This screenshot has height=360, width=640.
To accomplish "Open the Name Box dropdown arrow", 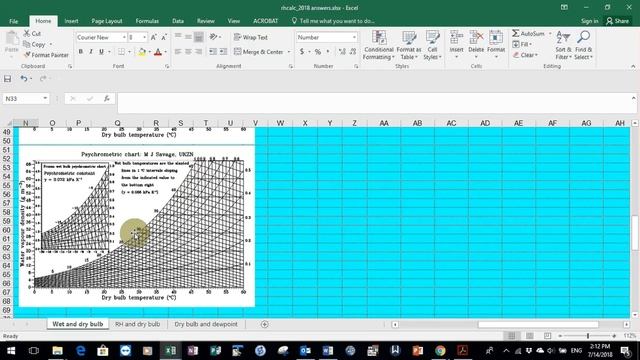I will 45,99.
